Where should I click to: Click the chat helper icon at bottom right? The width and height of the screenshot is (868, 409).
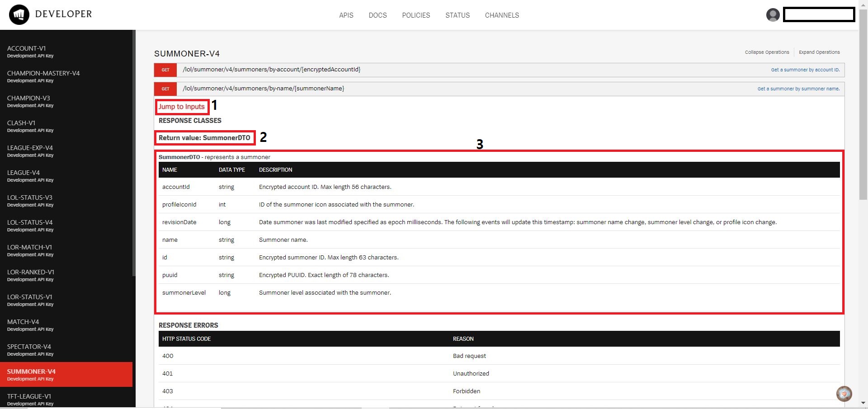pyautogui.click(x=844, y=394)
